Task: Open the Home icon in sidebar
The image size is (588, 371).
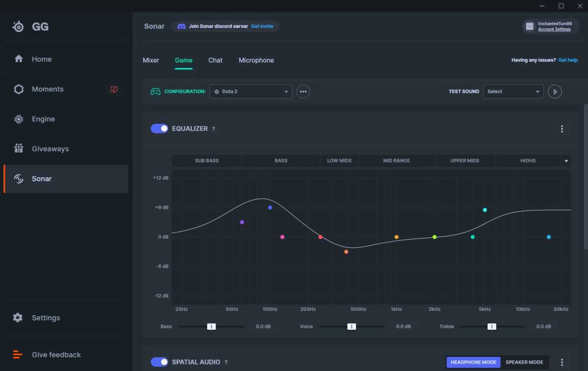Action: (19, 59)
